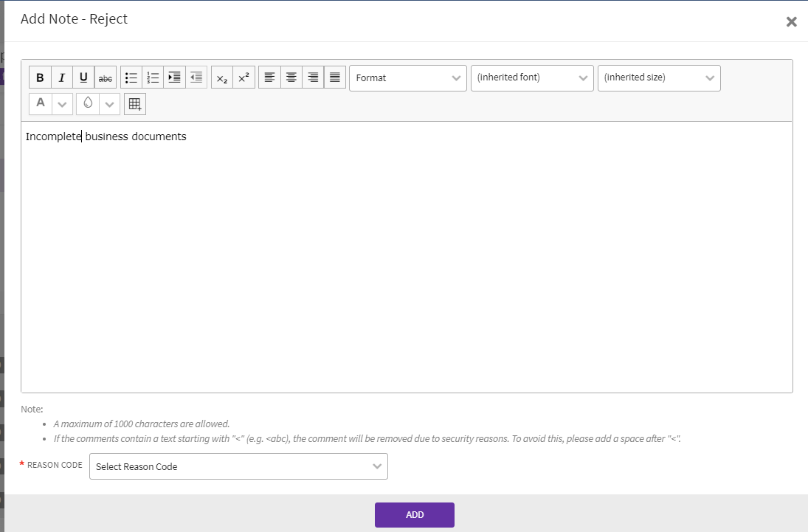Apply superscript formatting
808x532 pixels.
pyautogui.click(x=244, y=77)
